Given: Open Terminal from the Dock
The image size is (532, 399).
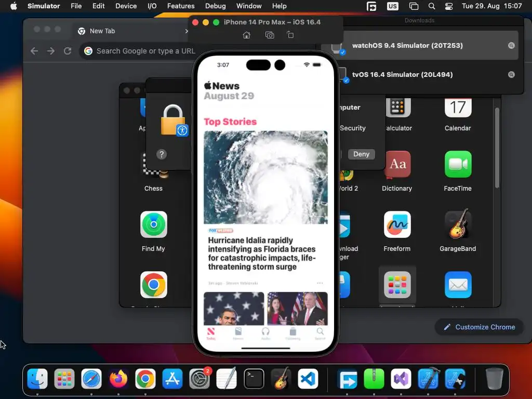Looking at the screenshot, I should point(254,378).
